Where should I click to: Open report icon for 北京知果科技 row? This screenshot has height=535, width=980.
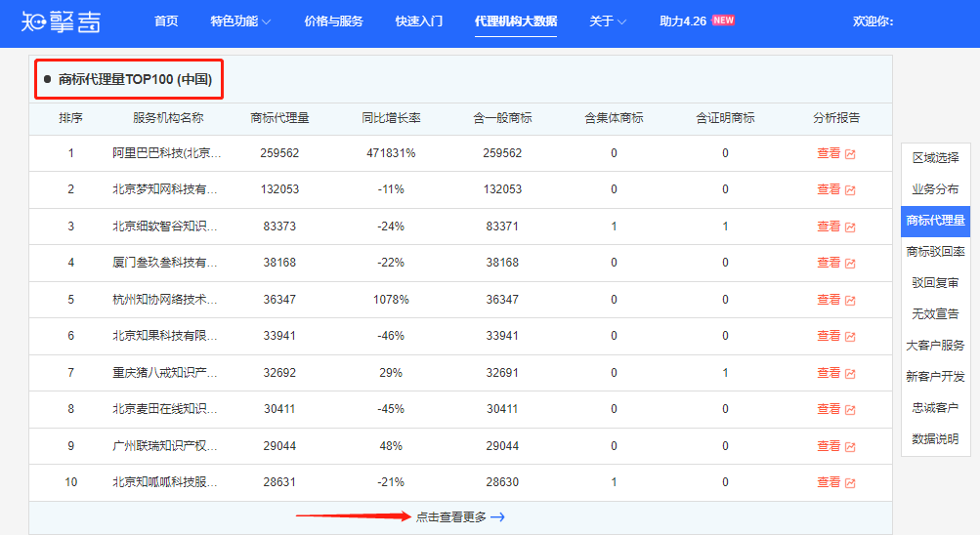[x=850, y=337]
